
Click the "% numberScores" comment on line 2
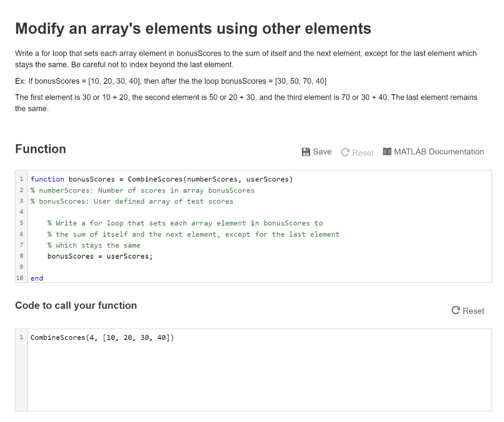coord(143,191)
